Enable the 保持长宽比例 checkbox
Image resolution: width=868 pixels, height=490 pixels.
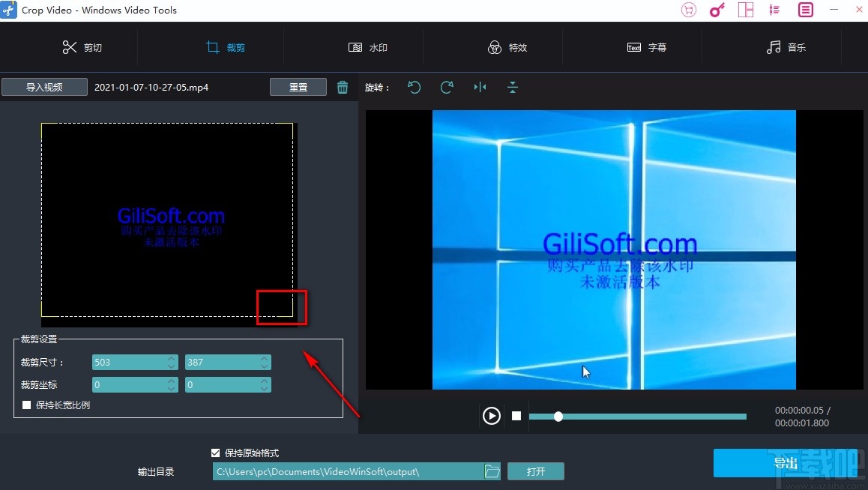tap(27, 404)
